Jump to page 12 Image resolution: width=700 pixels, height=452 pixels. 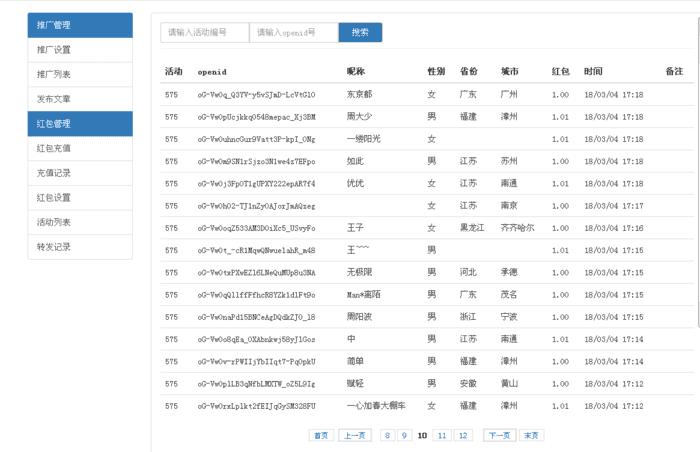463,435
